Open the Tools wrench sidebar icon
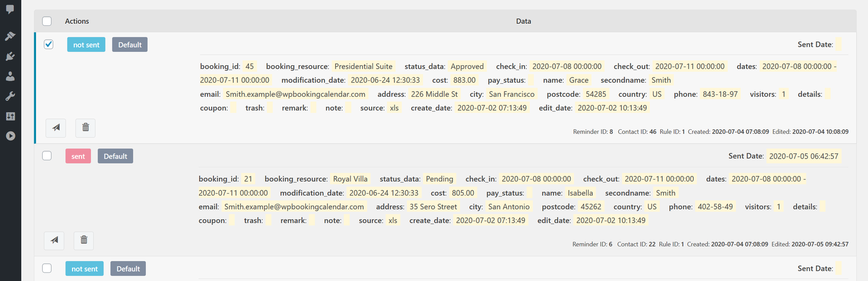Viewport: 868px width, 281px height. 10,96
